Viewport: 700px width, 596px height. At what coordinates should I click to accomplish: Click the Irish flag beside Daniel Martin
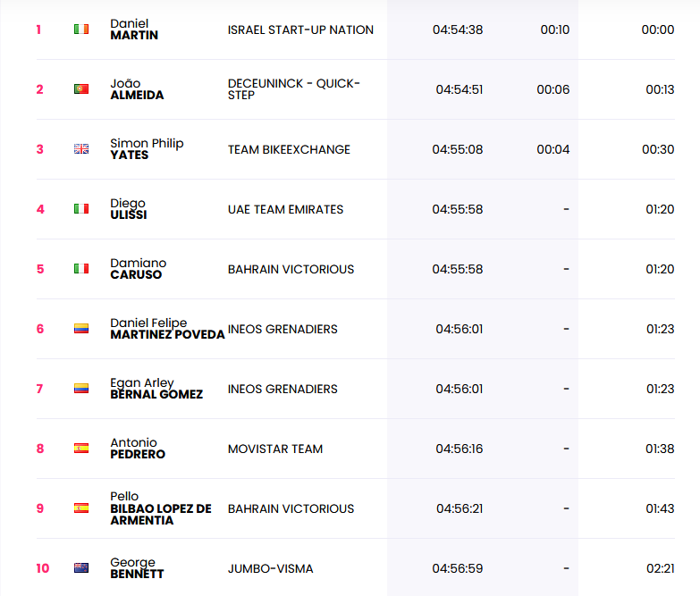(81, 29)
